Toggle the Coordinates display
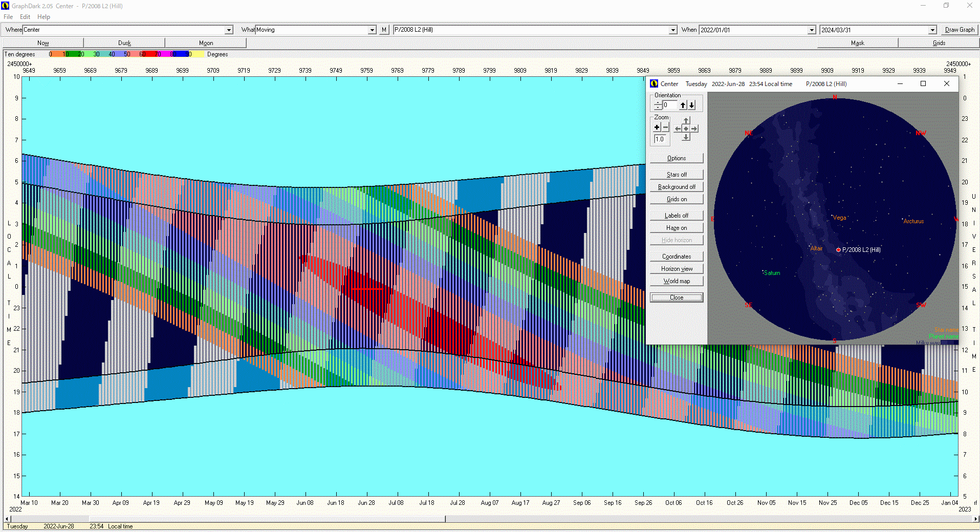The width and height of the screenshot is (980, 532). point(677,257)
